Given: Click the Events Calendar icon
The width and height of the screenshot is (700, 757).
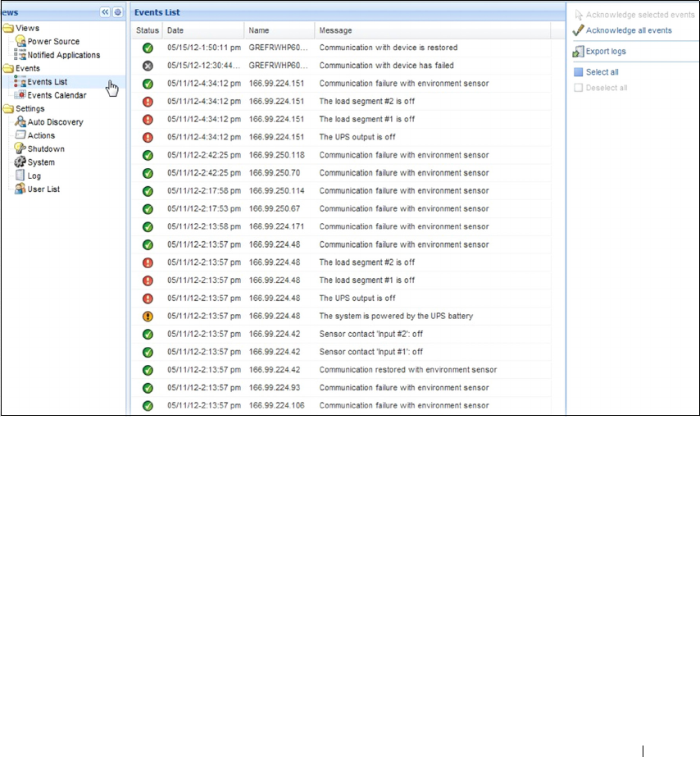Looking at the screenshot, I should pyautogui.click(x=20, y=95).
